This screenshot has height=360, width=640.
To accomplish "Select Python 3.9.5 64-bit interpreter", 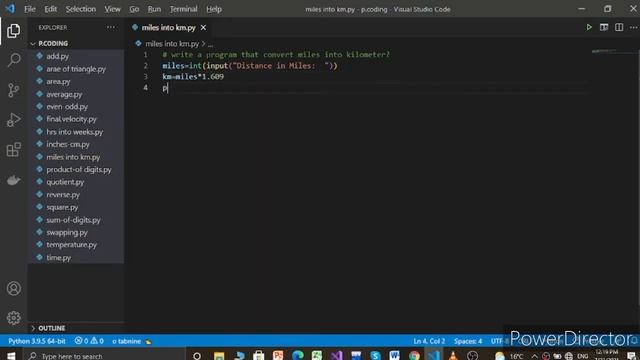I will [37, 341].
